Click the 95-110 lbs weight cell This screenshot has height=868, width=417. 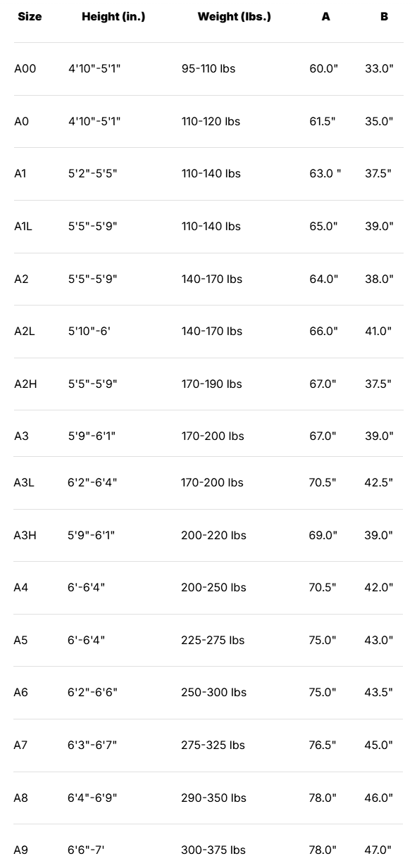pos(208,68)
